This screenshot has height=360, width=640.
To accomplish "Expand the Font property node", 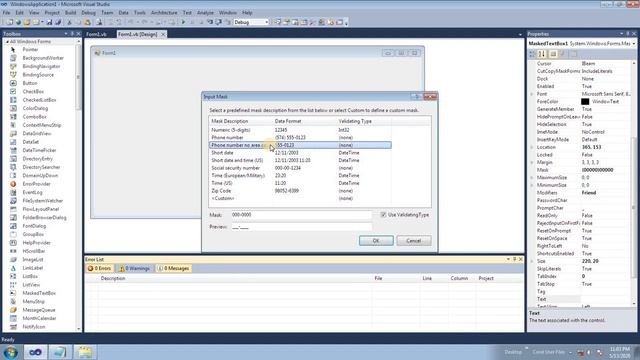I will tap(532, 94).
